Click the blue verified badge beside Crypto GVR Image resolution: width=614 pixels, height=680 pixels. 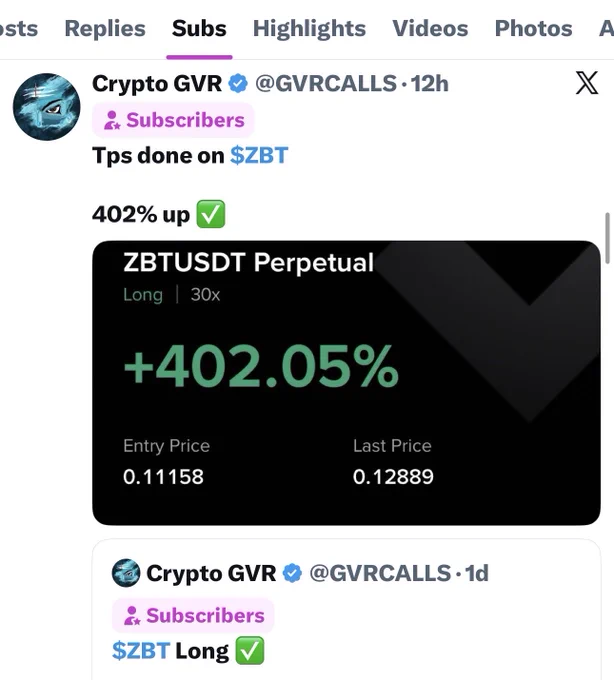point(238,83)
